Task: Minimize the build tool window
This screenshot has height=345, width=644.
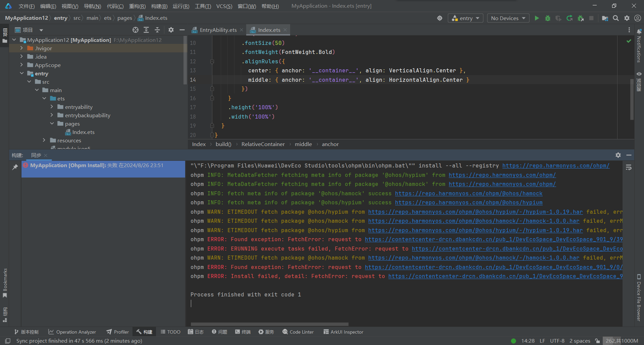Action: coord(629,155)
